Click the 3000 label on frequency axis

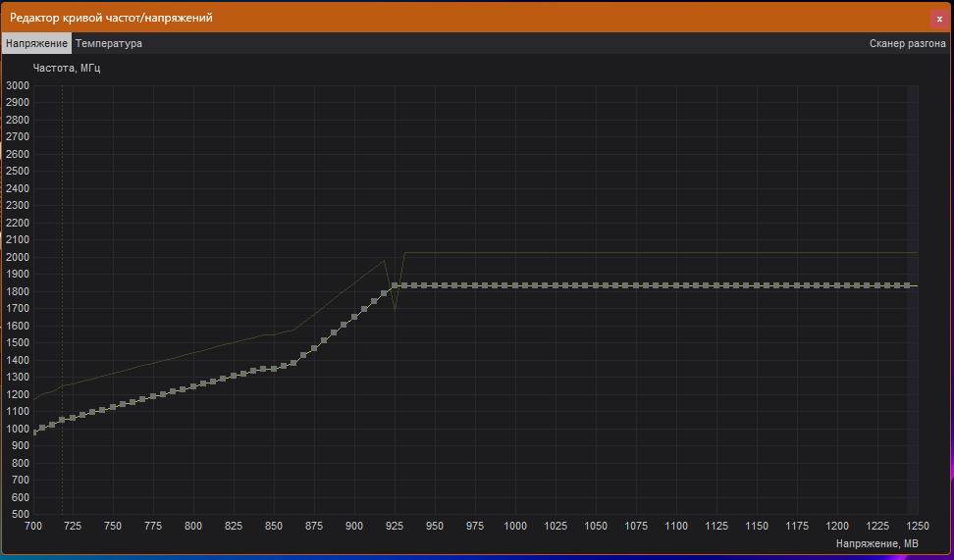17,85
